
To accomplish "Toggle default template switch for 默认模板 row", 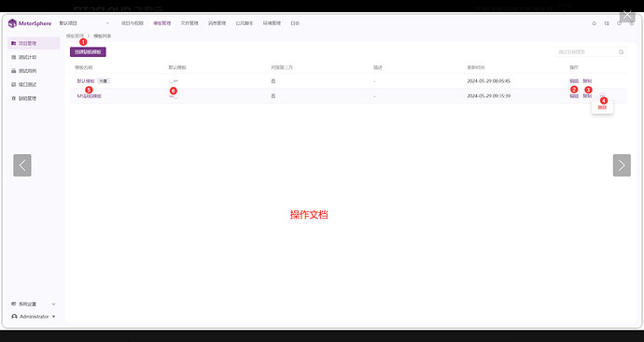I will (174, 81).
